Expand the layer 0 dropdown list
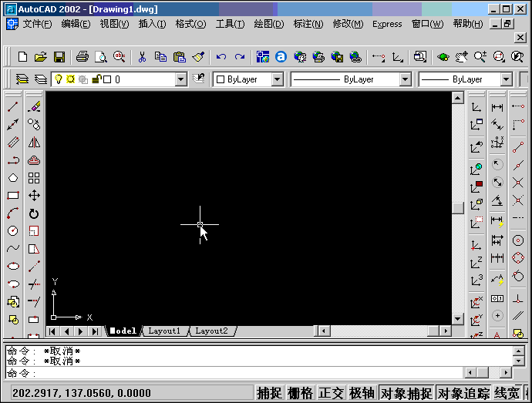Image resolution: width=532 pixels, height=403 pixels. [181, 79]
